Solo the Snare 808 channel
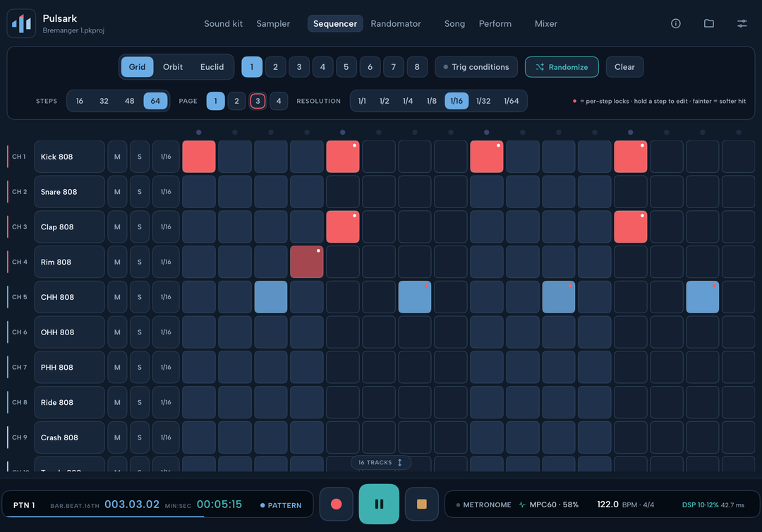This screenshot has height=532, width=762. coord(140,192)
